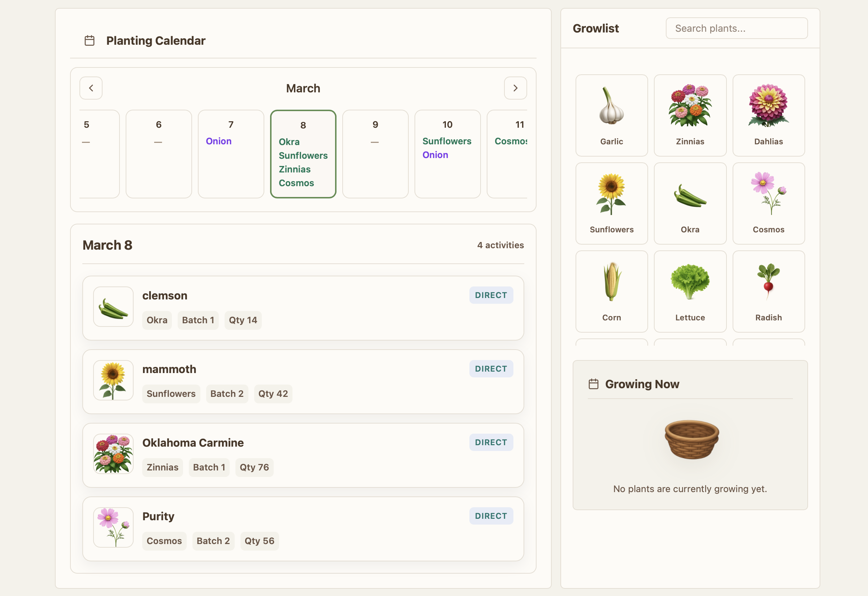Open the March 9 day card

[375, 153]
